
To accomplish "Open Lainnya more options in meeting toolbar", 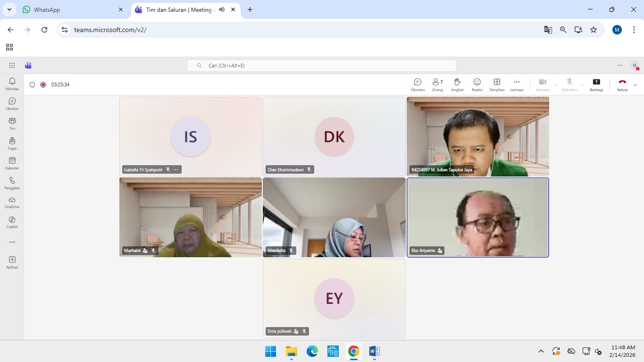I will click(517, 84).
